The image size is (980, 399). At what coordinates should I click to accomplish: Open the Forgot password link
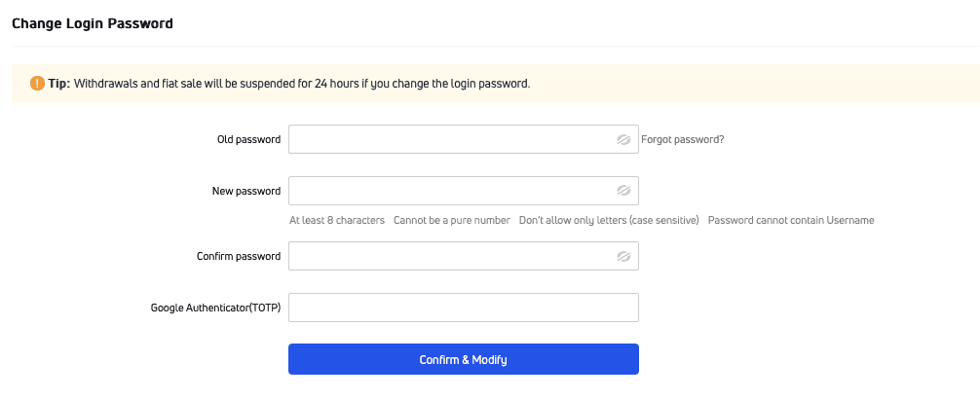(682, 139)
